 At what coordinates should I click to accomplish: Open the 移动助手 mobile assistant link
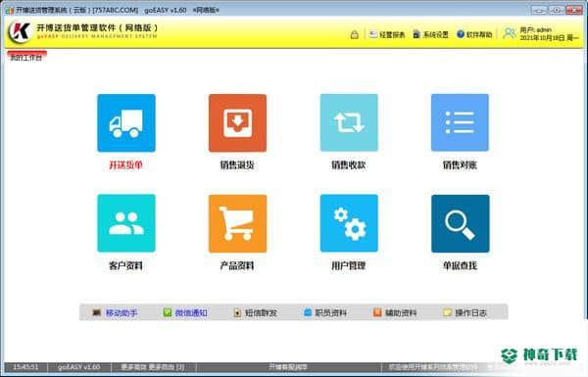(115, 312)
